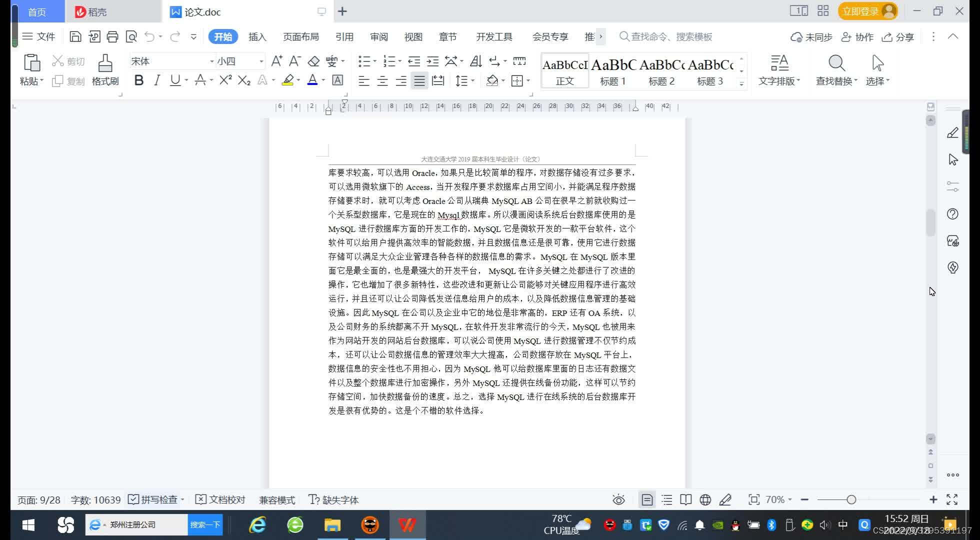Click the Format Painter brush icon
The width and height of the screenshot is (980, 540).
pyautogui.click(x=105, y=63)
